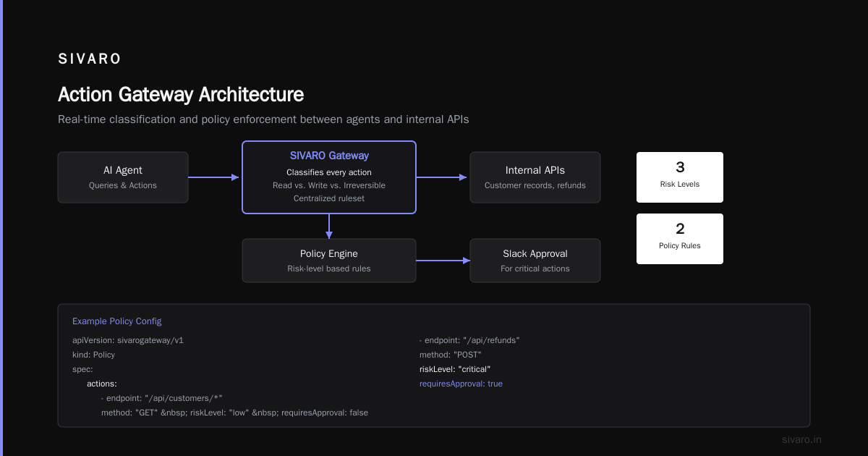868x456 pixels.
Task: Select the 'method: "POST"' line
Action: [x=451, y=355]
